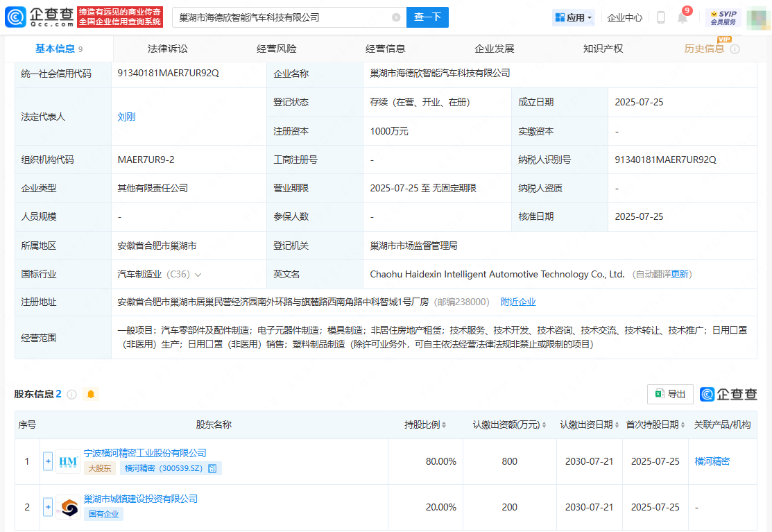Click the Qcc.com logo icon
This screenshot has width=772, height=532.
click(15, 17)
